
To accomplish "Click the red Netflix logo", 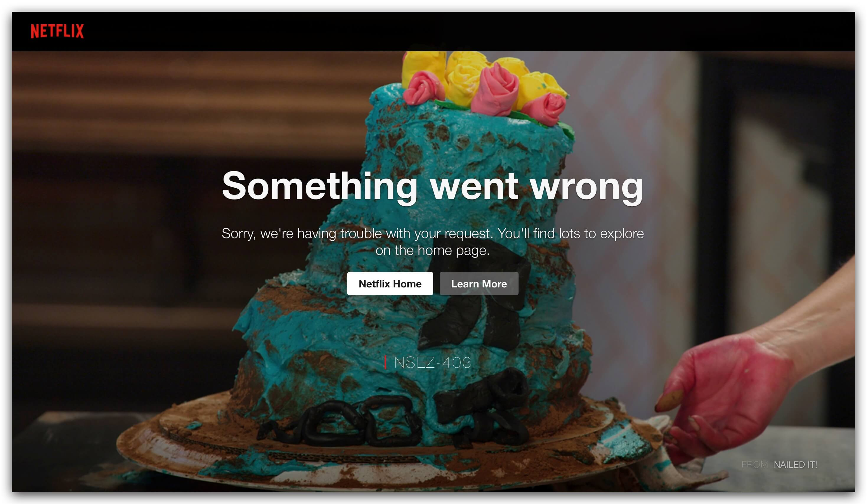I will [57, 31].
